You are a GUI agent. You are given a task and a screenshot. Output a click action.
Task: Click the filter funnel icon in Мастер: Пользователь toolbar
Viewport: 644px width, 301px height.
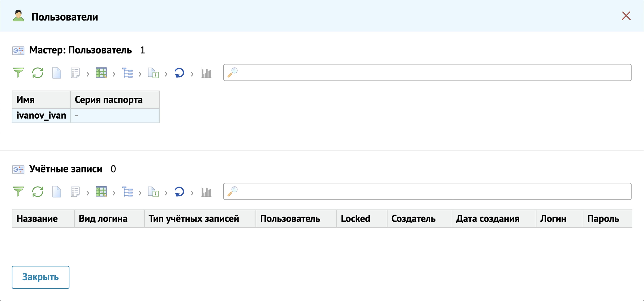(x=18, y=73)
